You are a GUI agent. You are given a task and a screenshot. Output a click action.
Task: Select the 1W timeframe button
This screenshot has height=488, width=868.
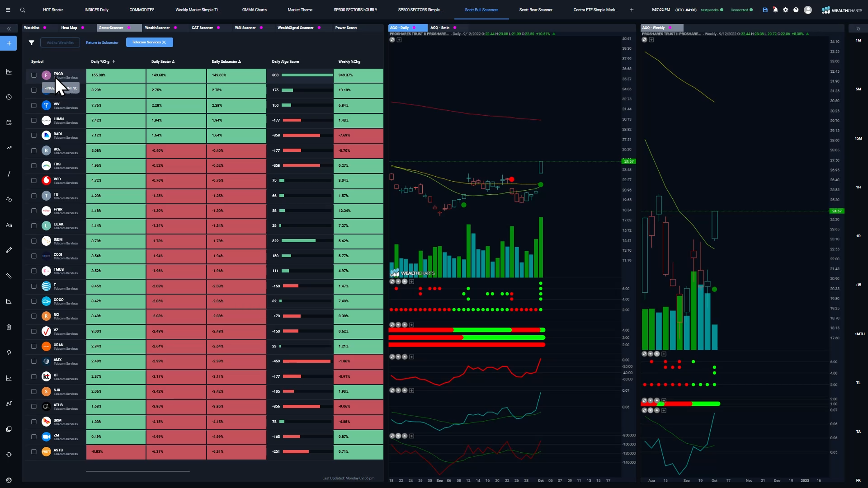coord(858,285)
